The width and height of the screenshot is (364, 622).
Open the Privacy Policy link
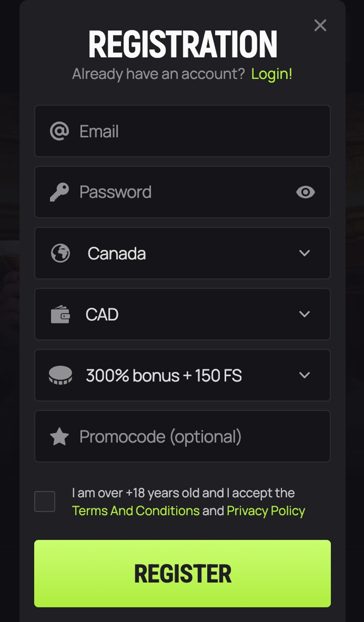pyautogui.click(x=266, y=511)
